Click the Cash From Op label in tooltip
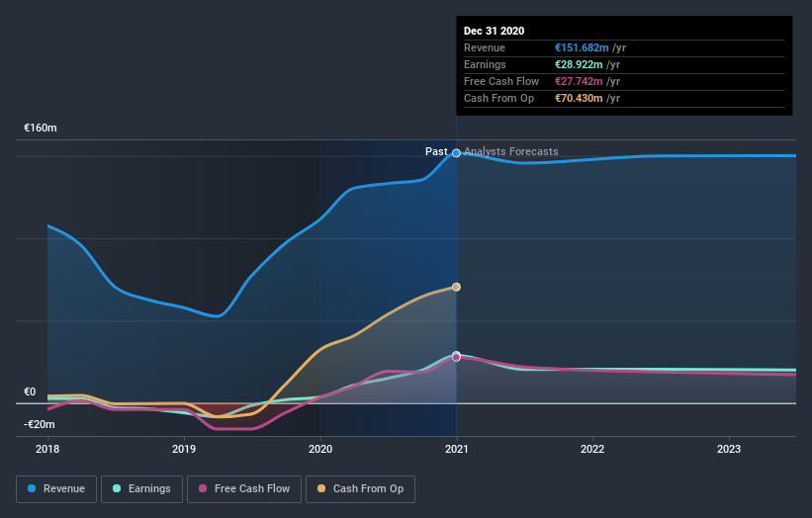Image resolution: width=812 pixels, height=518 pixels. (498, 98)
